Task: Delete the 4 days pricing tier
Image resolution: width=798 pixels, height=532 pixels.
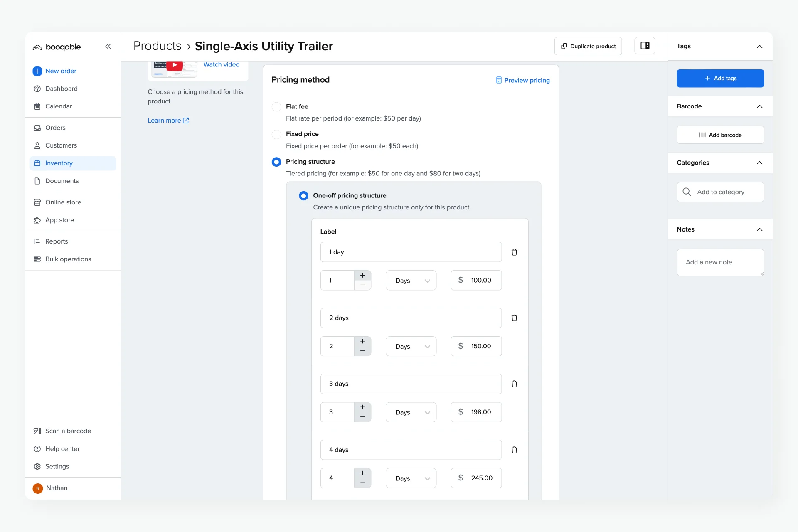Action: click(x=514, y=450)
